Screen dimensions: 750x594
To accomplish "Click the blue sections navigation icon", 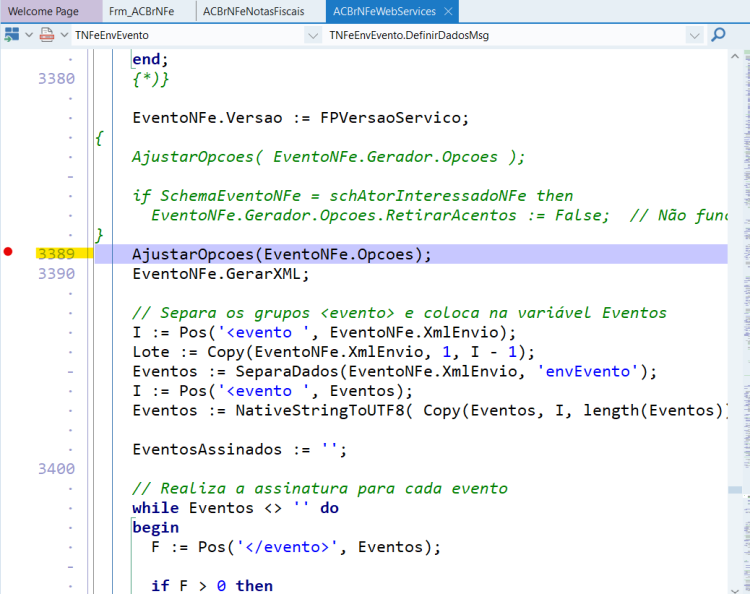I will (x=12, y=35).
